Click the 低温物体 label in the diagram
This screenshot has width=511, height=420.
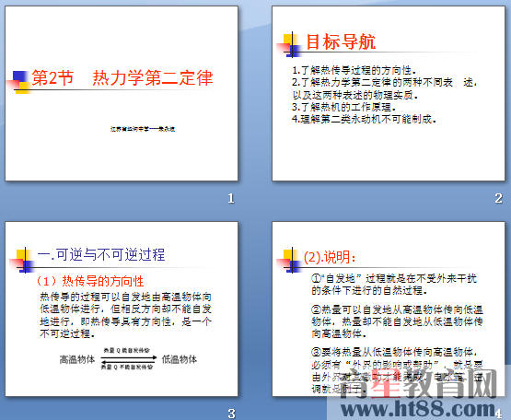[x=180, y=359]
